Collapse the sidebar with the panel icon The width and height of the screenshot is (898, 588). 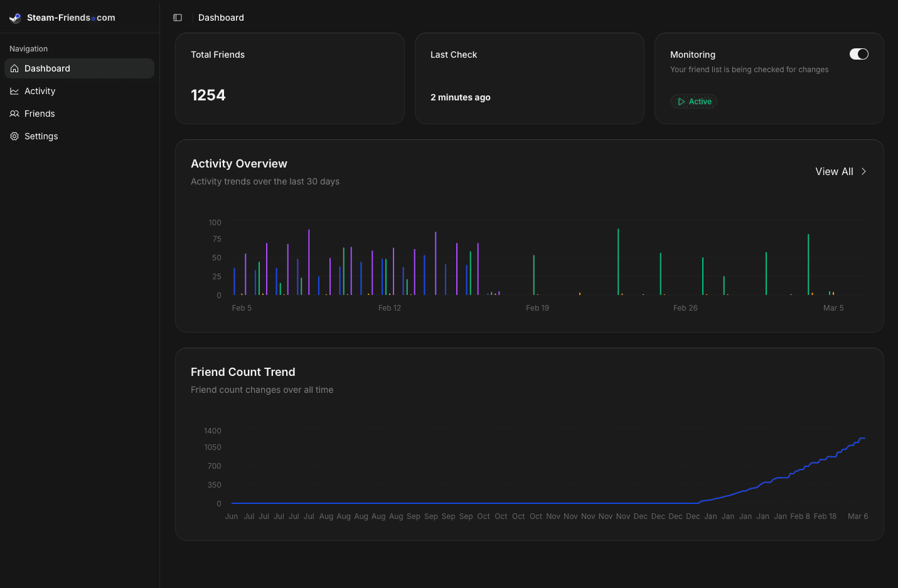[178, 17]
